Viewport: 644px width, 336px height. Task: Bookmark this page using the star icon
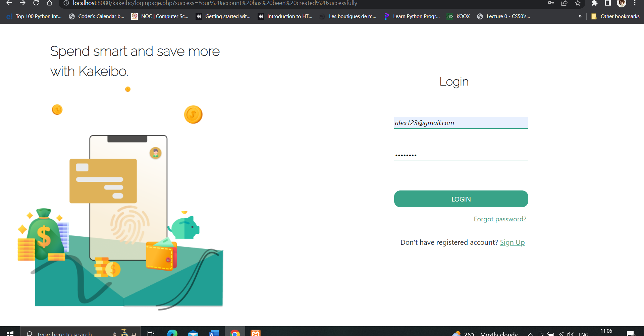click(578, 3)
